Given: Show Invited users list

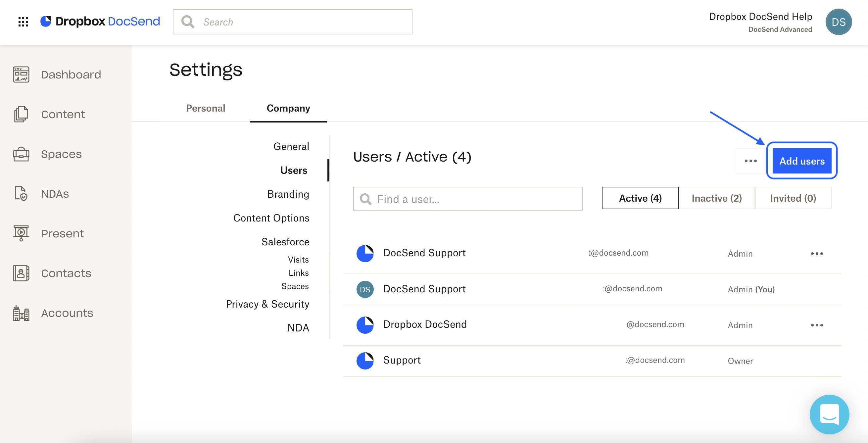Looking at the screenshot, I should pyautogui.click(x=793, y=198).
